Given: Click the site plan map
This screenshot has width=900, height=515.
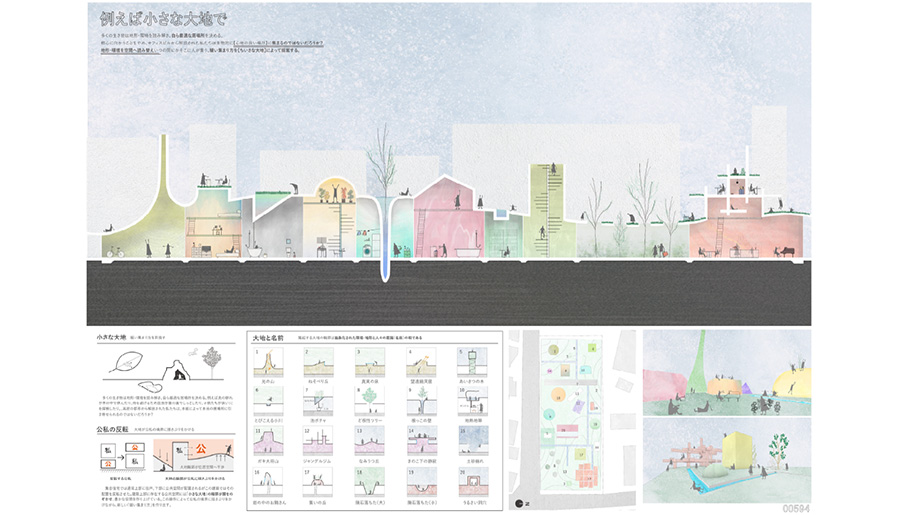Looking at the screenshot, I should pos(570,417).
